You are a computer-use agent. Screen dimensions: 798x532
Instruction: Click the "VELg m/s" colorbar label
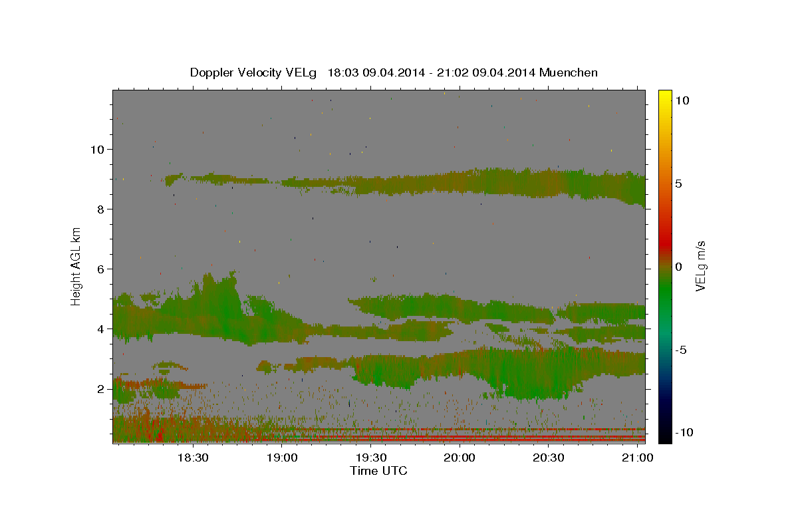(700, 267)
